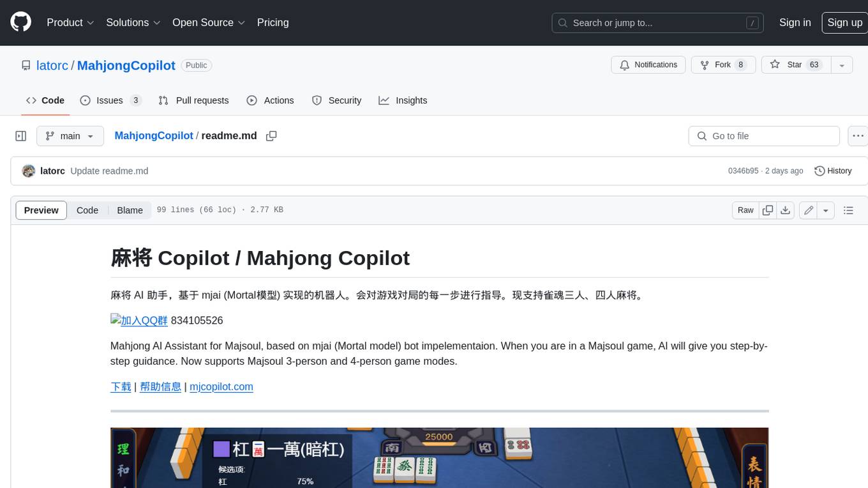Switch to the Issues tab
The width and height of the screenshot is (868, 488).
[110, 100]
